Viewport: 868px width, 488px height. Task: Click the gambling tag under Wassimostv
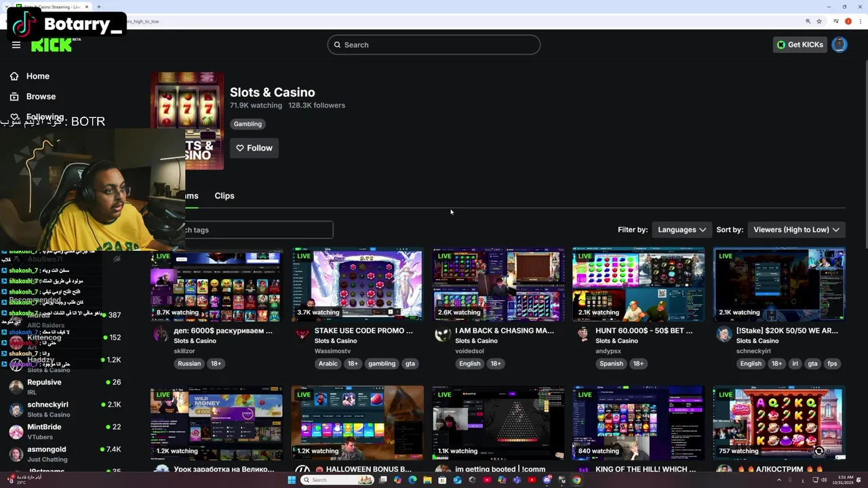[x=382, y=363]
